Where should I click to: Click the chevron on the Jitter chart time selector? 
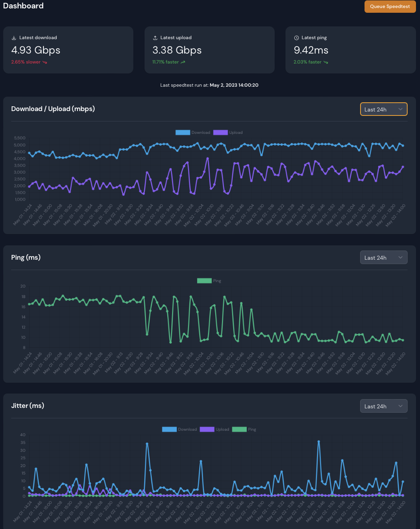400,406
